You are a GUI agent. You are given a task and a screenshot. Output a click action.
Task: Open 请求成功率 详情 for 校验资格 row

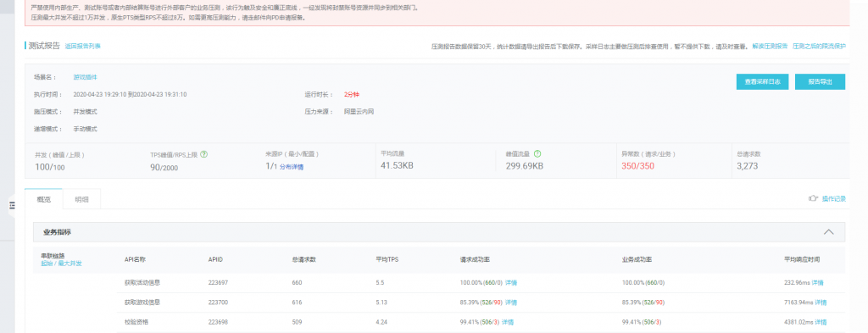tap(507, 323)
